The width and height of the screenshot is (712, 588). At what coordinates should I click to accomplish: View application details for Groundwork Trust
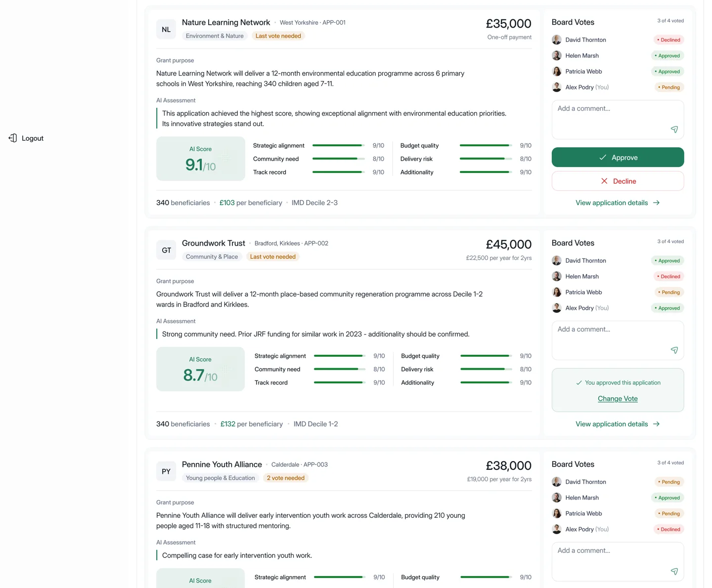618,424
